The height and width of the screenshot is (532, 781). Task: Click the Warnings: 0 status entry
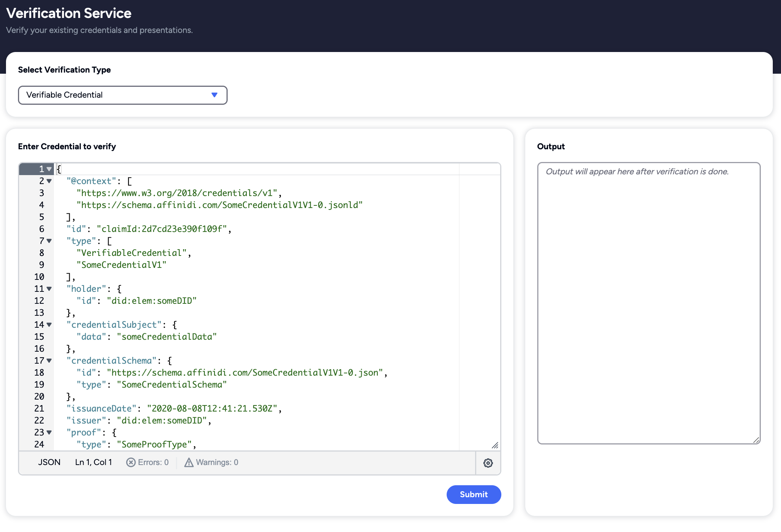click(x=211, y=462)
